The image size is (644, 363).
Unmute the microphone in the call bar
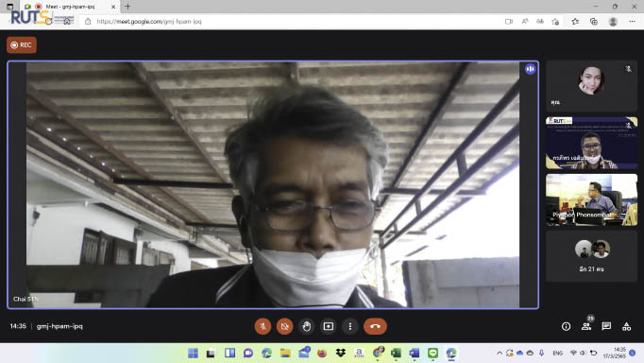263,326
